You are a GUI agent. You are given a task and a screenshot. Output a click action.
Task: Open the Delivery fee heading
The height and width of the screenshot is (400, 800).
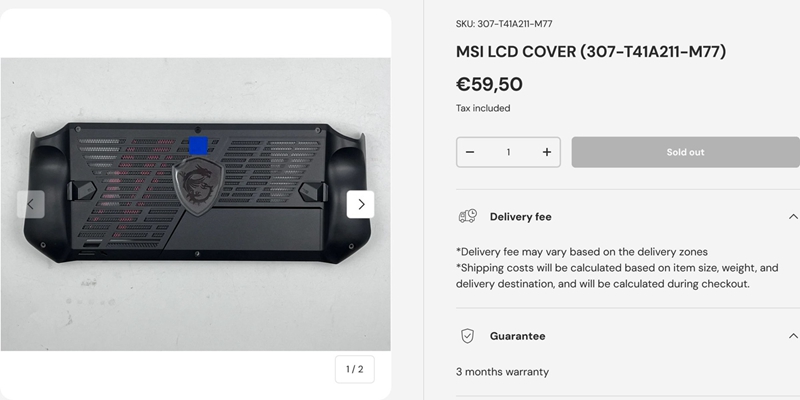pos(520,217)
